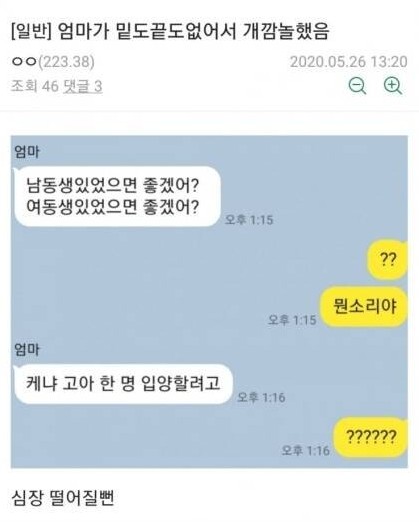Click the second 엄마 sender name

coord(27,349)
